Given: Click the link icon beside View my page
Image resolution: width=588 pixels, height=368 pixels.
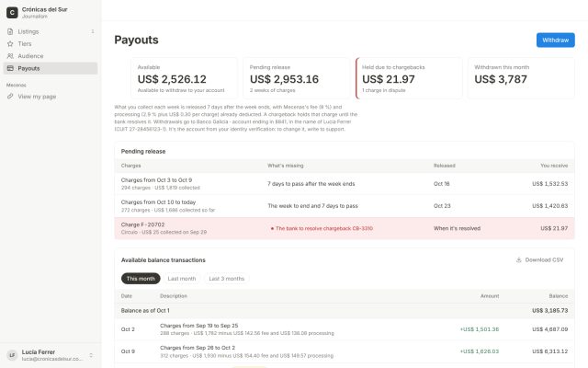Looking at the screenshot, I should point(10,97).
